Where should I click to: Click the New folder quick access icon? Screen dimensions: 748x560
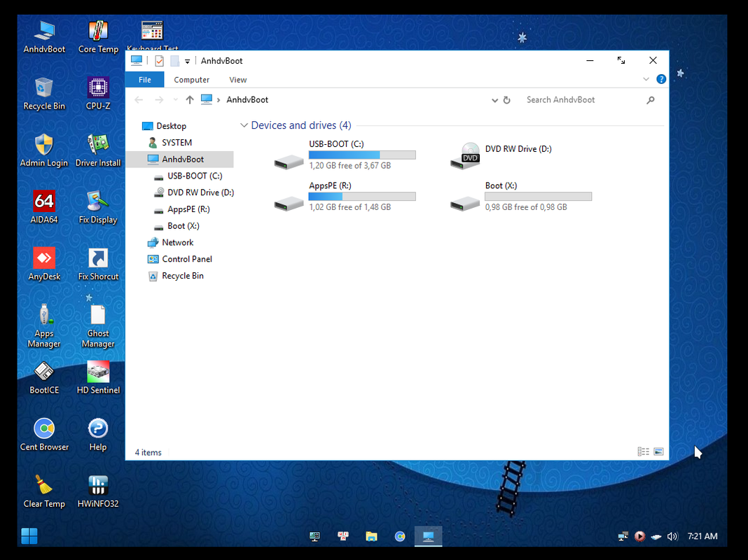pyautogui.click(x=174, y=61)
